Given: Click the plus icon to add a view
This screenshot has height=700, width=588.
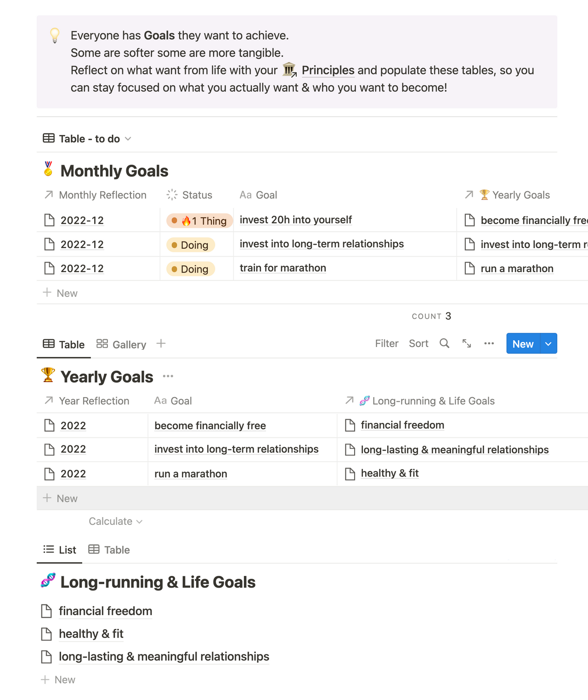Looking at the screenshot, I should click(161, 343).
